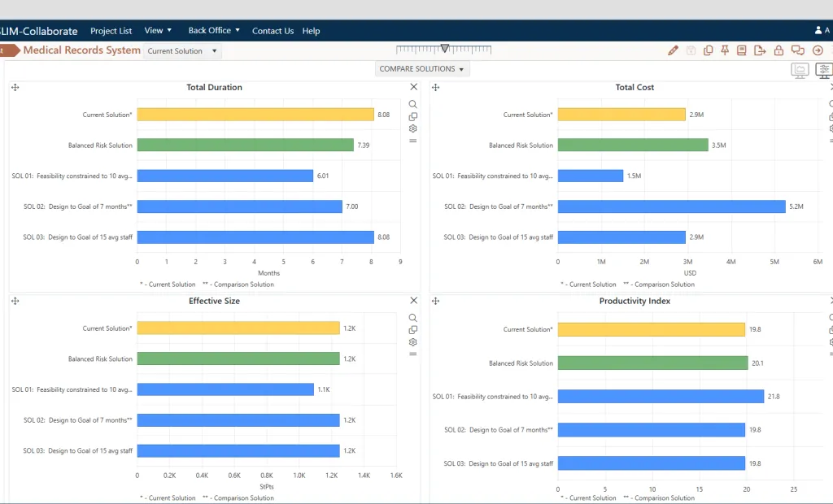Click magnifier icon beside Total Duration chart

(412, 104)
